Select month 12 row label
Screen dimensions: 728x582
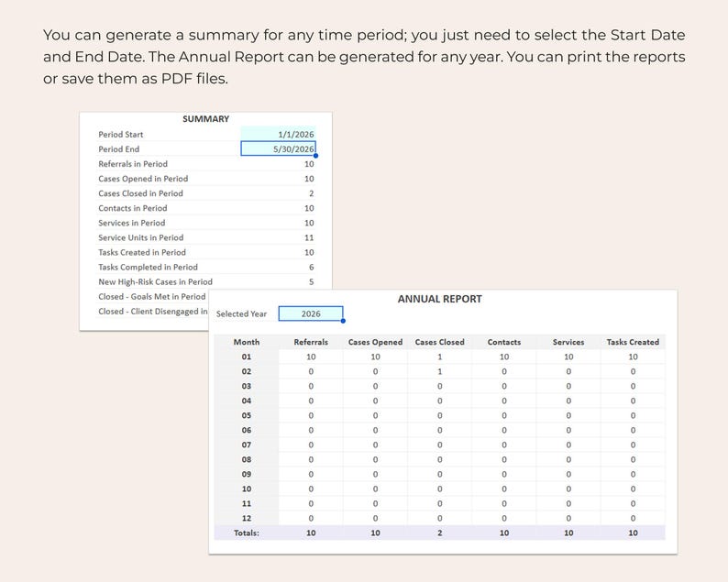[247, 519]
